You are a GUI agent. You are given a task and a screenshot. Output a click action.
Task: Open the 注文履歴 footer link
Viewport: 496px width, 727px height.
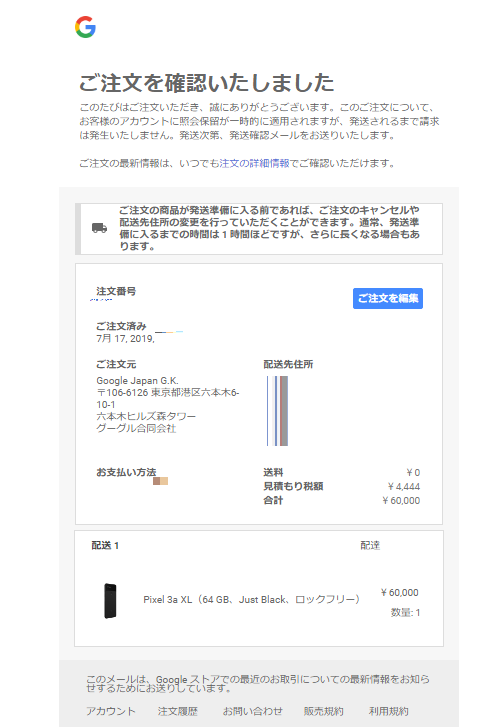pos(178,711)
